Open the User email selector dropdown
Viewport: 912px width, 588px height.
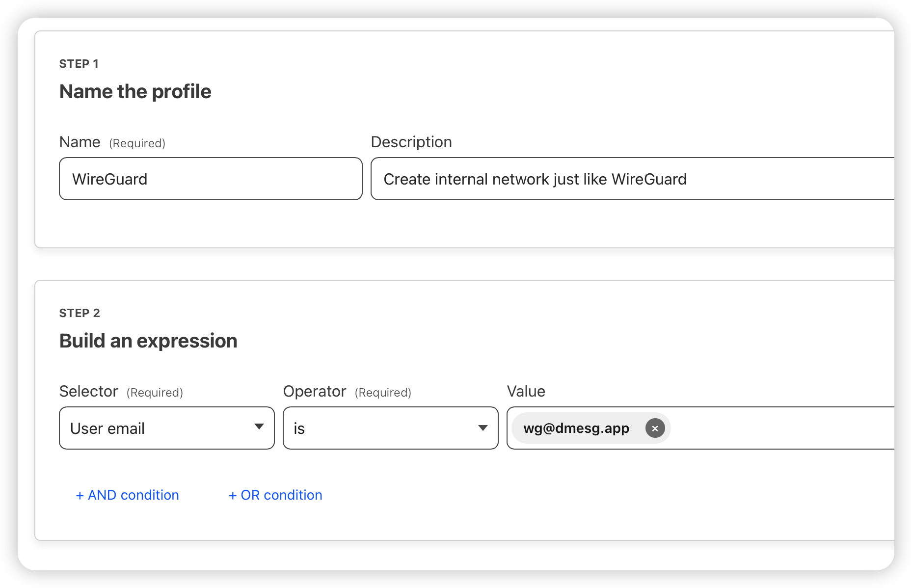(167, 428)
